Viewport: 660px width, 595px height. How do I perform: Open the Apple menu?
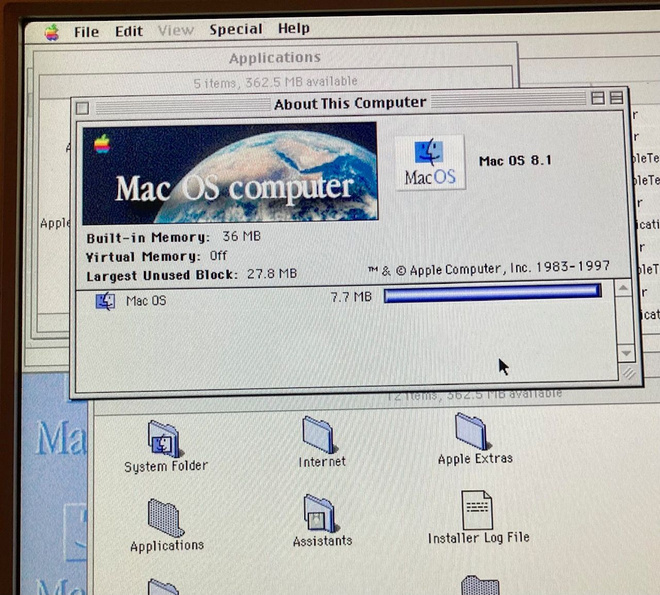pos(52,32)
